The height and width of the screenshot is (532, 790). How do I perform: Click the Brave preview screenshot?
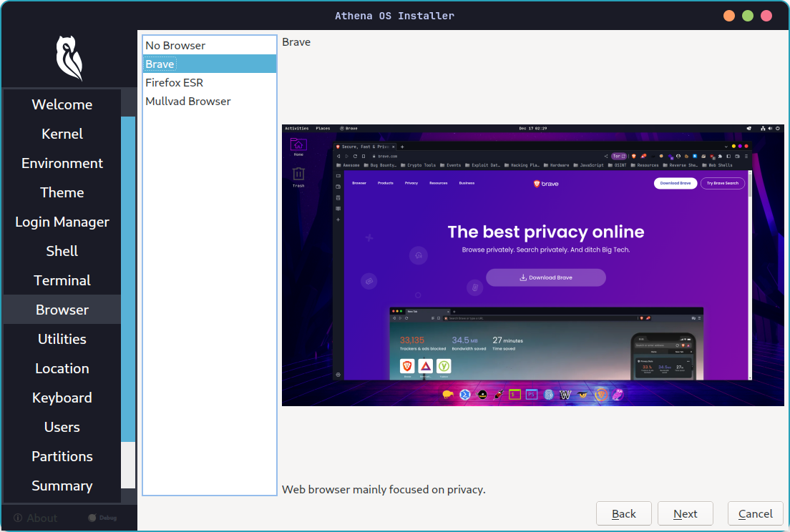pyautogui.click(x=532, y=266)
